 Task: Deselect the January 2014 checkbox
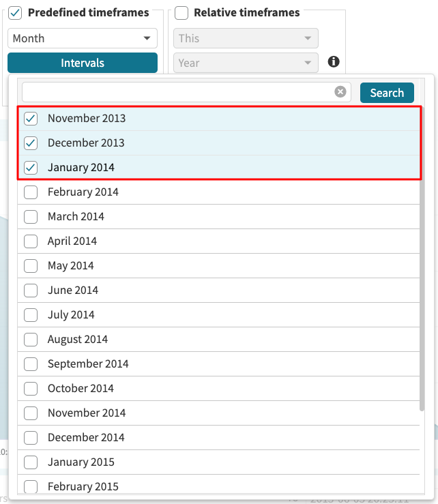(31, 168)
